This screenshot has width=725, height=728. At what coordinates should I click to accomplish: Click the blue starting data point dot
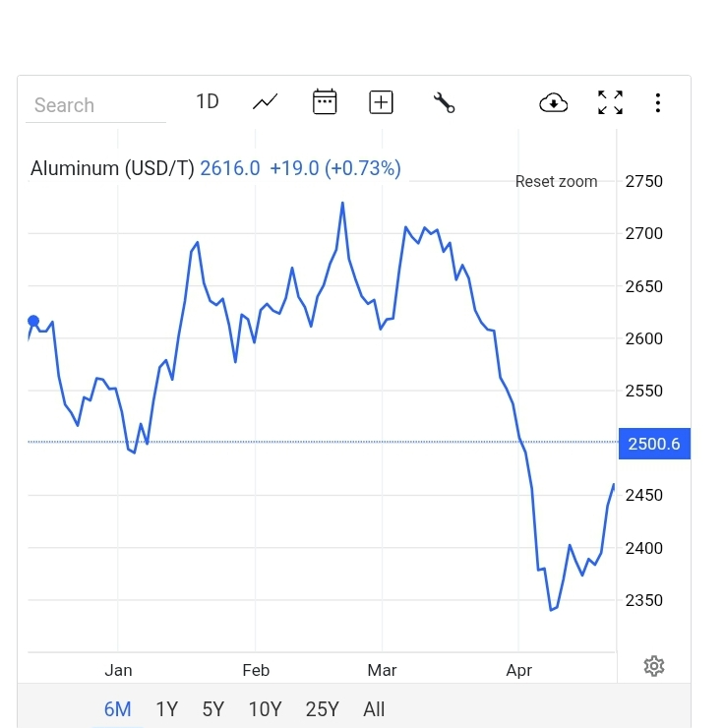(33, 321)
